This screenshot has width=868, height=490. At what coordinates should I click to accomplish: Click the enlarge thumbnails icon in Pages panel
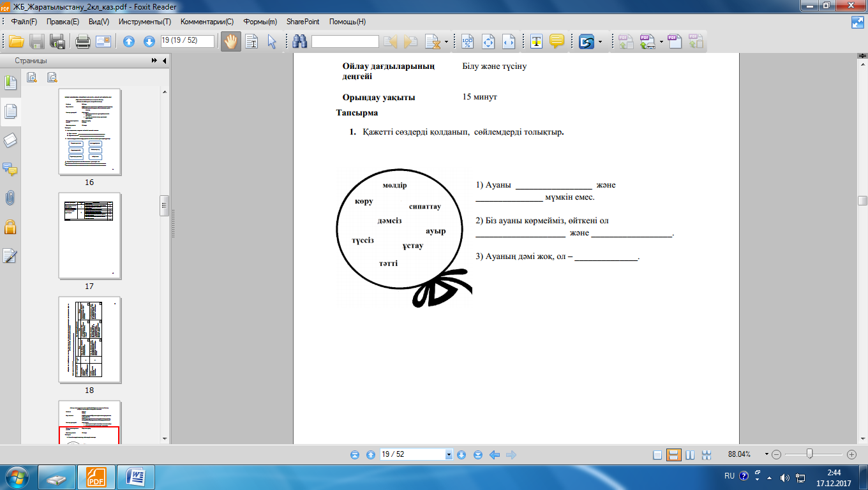(x=32, y=77)
